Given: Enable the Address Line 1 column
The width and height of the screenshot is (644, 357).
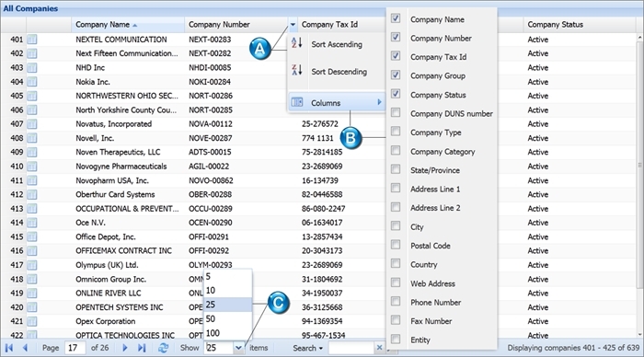Looking at the screenshot, I should [x=396, y=188].
